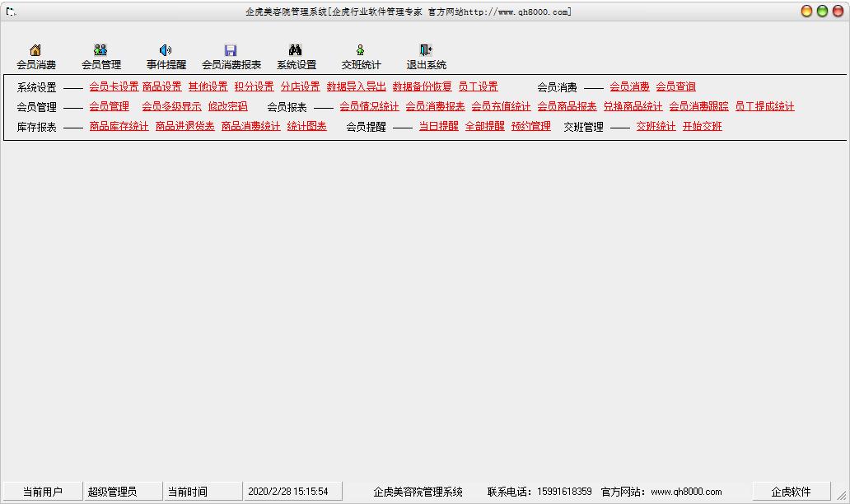Open the 其他设置 link

tap(208, 86)
